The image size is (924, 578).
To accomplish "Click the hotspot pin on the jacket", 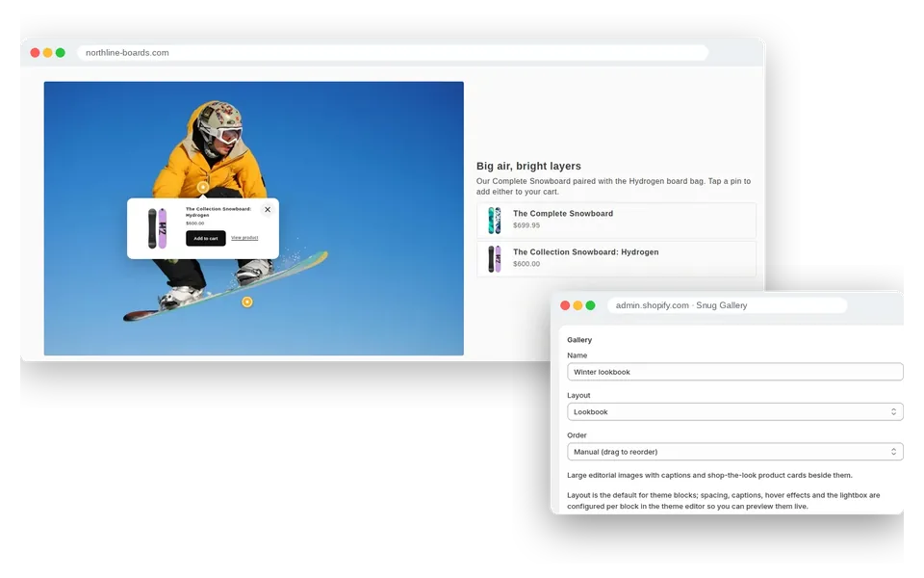I will pyautogui.click(x=203, y=187).
